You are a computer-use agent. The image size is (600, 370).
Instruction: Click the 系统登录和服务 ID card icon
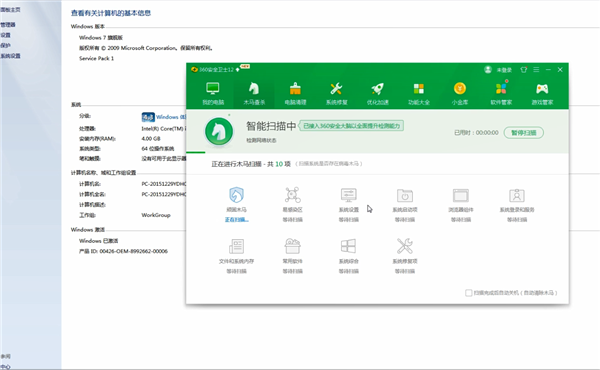click(x=517, y=195)
